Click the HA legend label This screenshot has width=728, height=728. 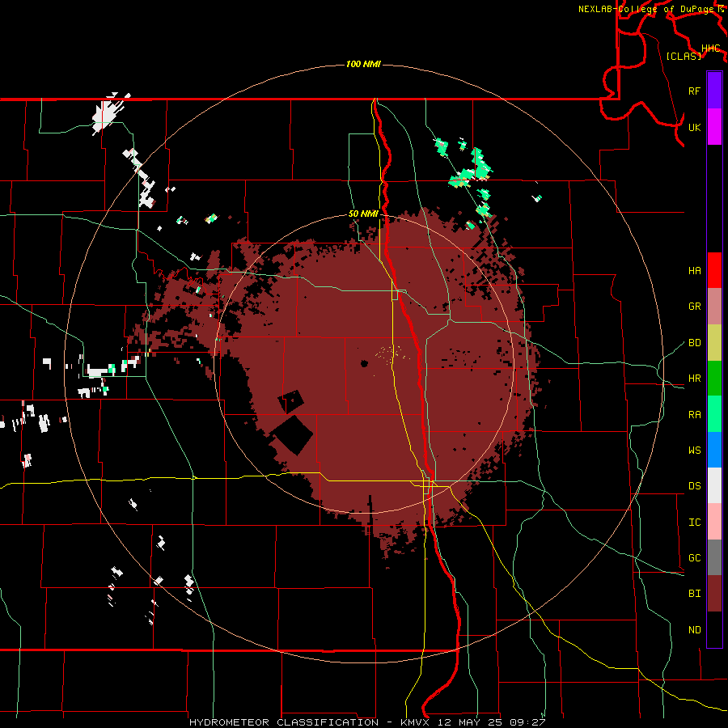point(694,270)
